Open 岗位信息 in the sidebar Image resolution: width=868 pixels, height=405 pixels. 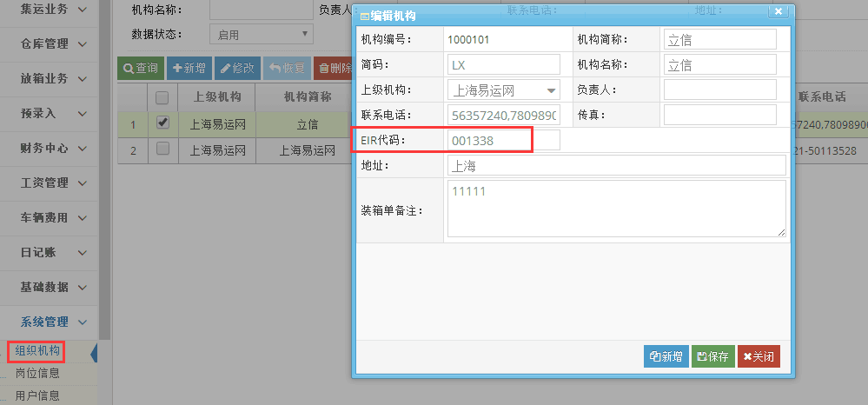37,374
